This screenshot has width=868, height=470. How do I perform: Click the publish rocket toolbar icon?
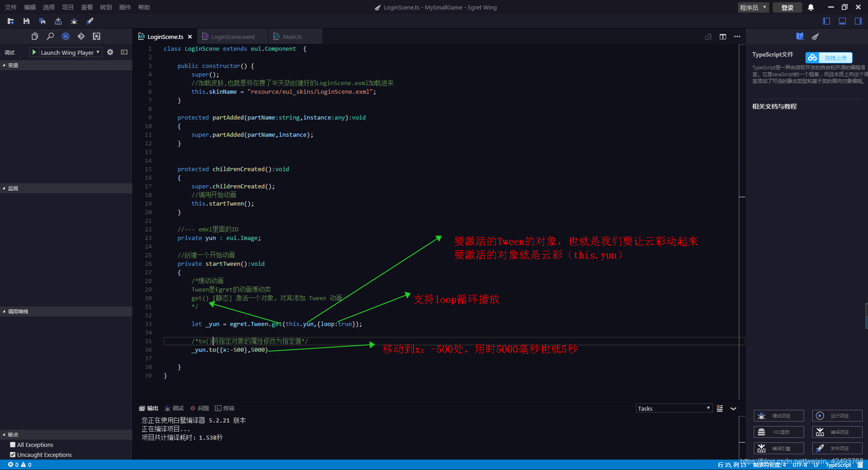tap(90, 21)
